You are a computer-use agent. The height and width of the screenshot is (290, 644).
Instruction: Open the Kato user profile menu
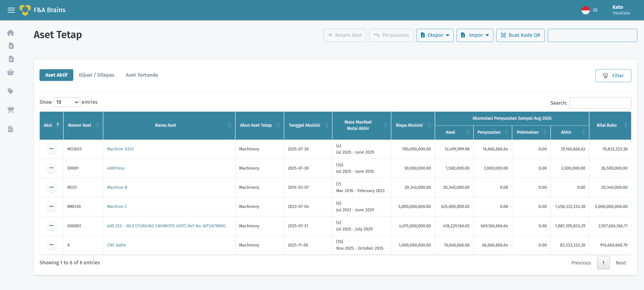tap(621, 10)
